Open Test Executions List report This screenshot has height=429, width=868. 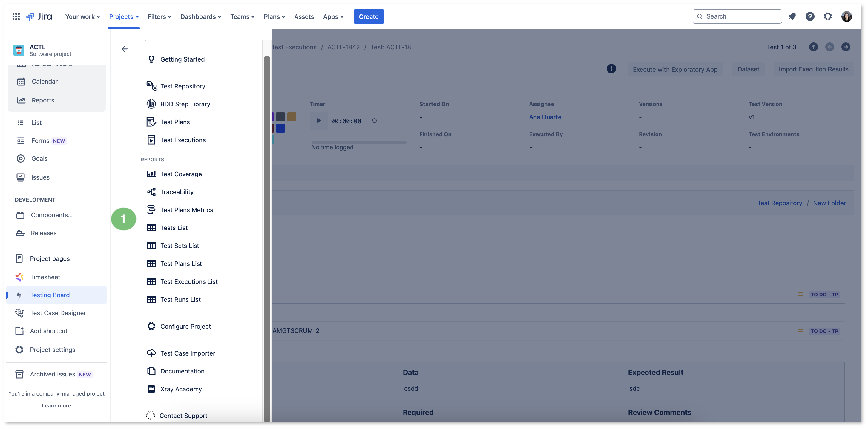189,281
